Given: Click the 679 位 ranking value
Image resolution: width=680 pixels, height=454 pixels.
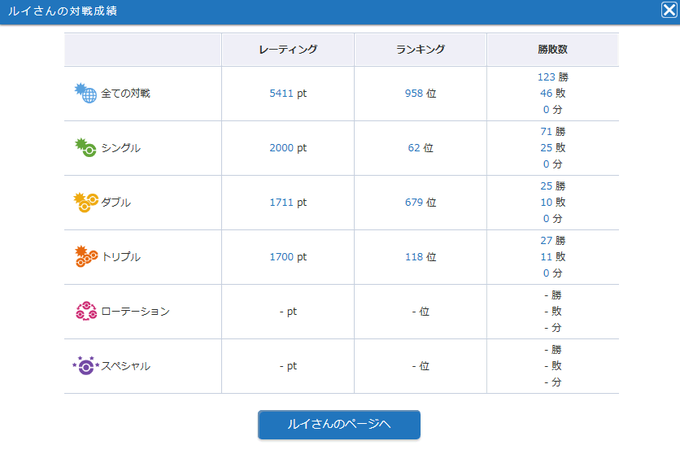Looking at the screenshot, I should point(420,203).
